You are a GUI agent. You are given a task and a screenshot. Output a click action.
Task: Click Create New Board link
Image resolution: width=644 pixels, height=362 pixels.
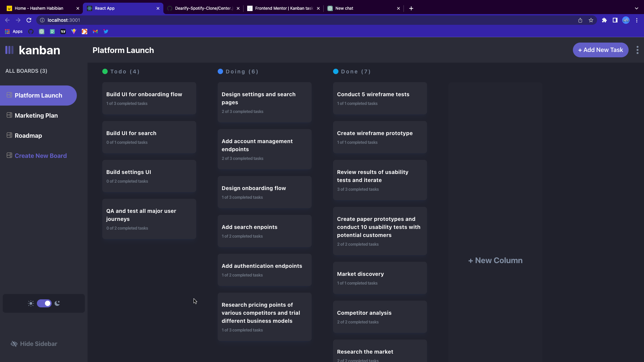[41, 156]
